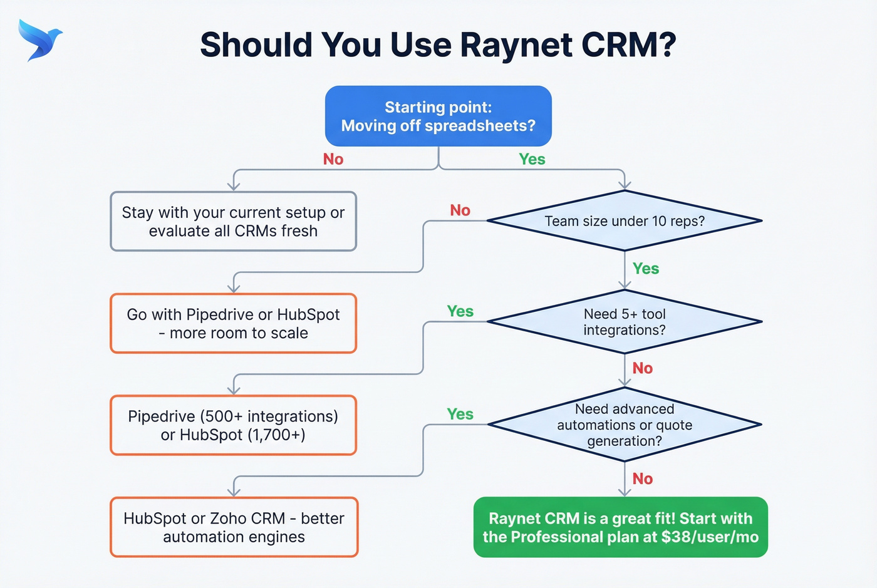This screenshot has height=588, width=877.
Task: Select the Yes beside automations diamond
Action: tap(460, 414)
